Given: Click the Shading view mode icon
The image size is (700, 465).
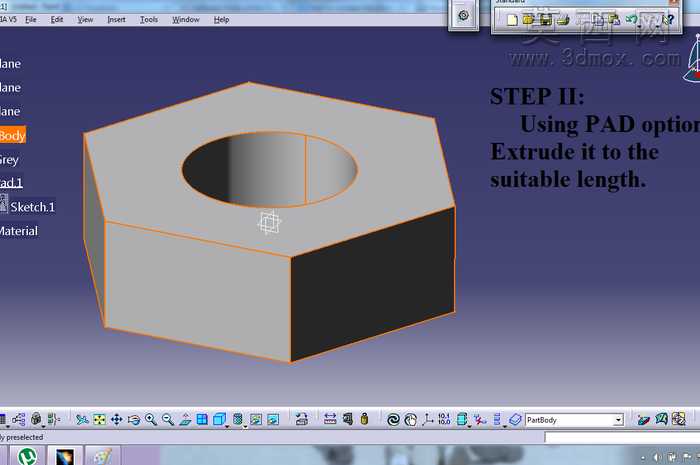Looking at the screenshot, I should pos(238,419).
